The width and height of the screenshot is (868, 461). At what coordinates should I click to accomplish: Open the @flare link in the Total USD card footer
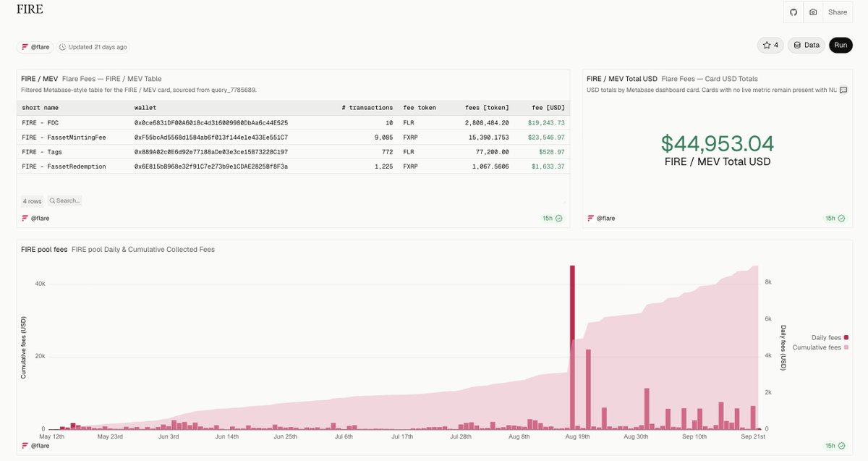pyautogui.click(x=601, y=218)
